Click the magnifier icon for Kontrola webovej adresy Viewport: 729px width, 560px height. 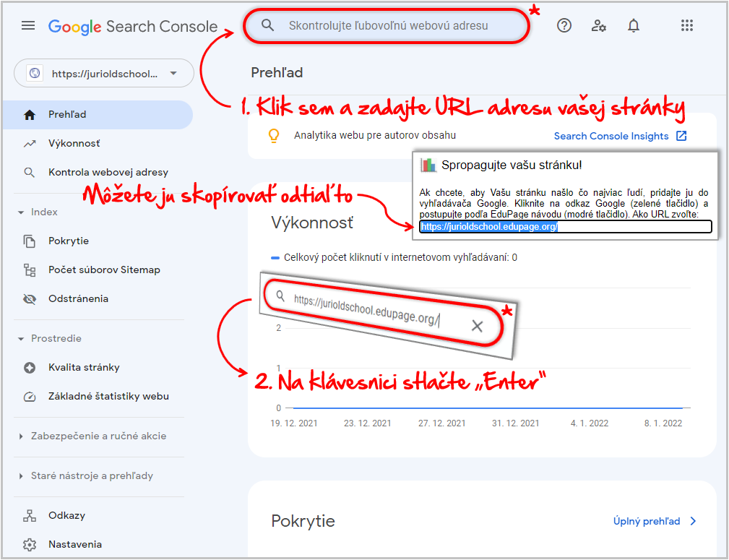click(x=30, y=173)
